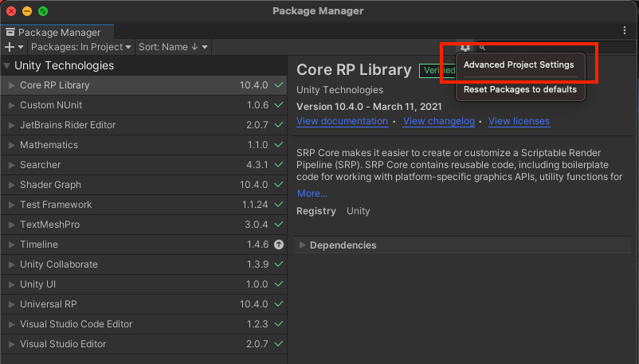Select the Searcher package row
Viewport: 639px width, 364px height.
143,165
